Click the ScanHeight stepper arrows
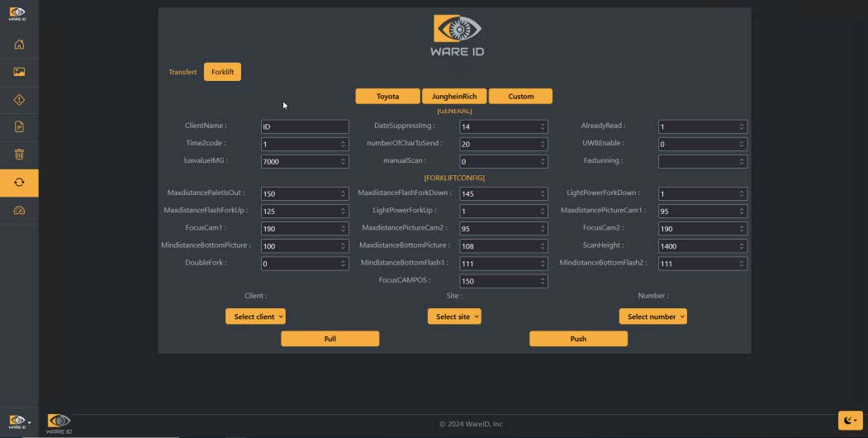868x438 pixels. pos(742,246)
